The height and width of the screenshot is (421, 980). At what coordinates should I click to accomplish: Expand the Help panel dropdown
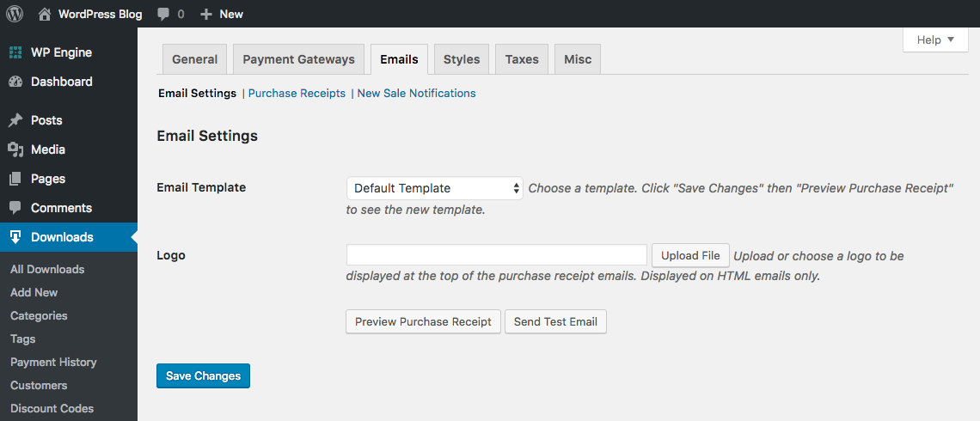coord(935,40)
